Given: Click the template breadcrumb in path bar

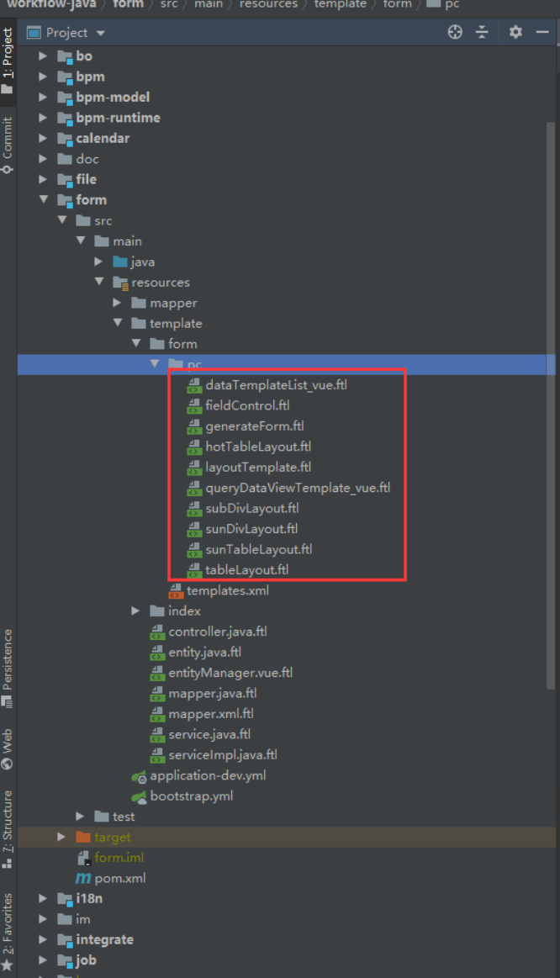Looking at the screenshot, I should coord(341,4).
